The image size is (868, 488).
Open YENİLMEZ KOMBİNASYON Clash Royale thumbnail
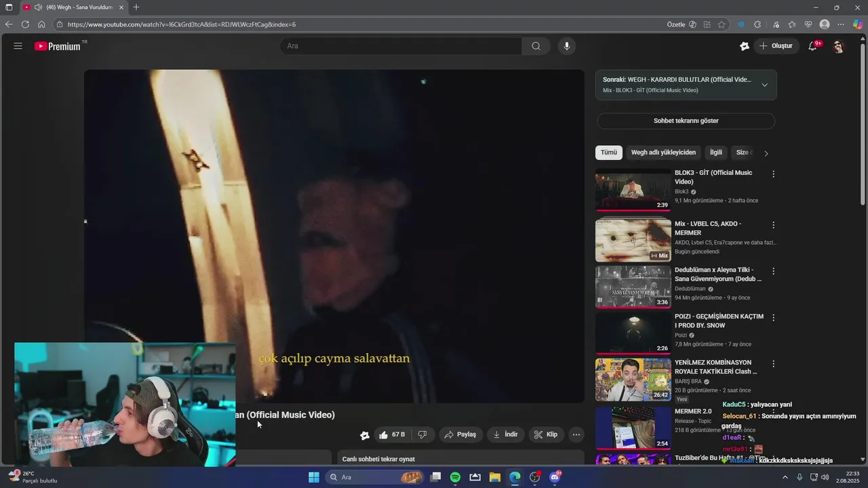[633, 380]
